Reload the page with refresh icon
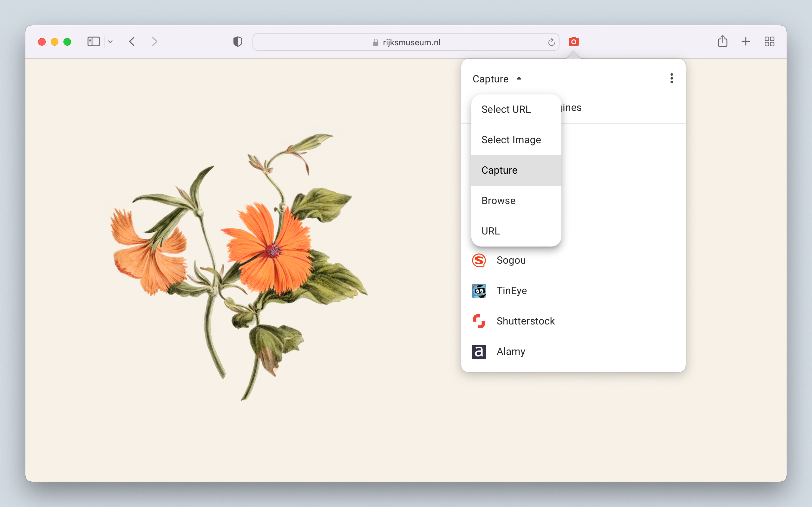 pyautogui.click(x=551, y=42)
